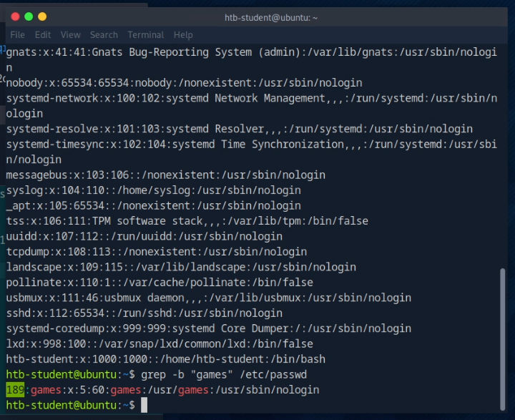Click the usbmux daemon entry line

[x=208, y=298]
